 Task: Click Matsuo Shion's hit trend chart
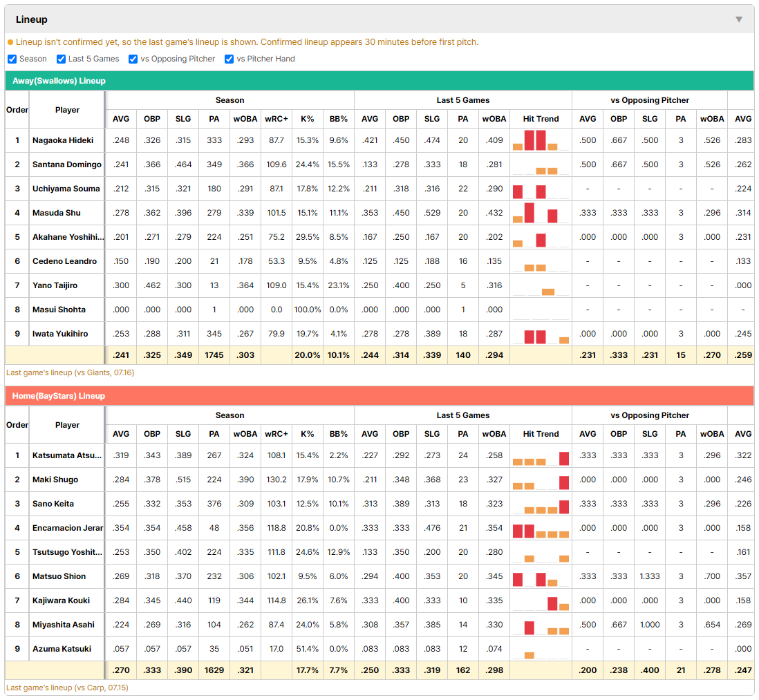tap(541, 576)
